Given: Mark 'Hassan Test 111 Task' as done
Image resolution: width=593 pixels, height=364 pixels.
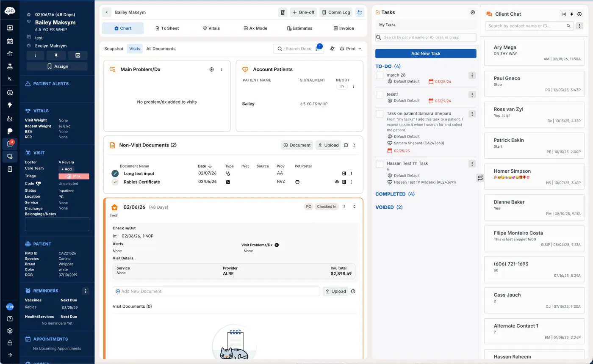Looking at the screenshot, I should point(380,164).
